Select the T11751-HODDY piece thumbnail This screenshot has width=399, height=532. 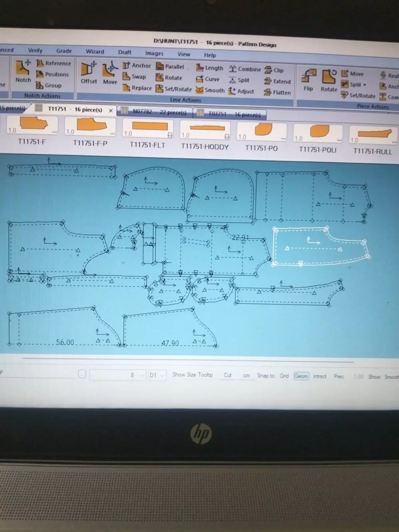[x=205, y=136]
